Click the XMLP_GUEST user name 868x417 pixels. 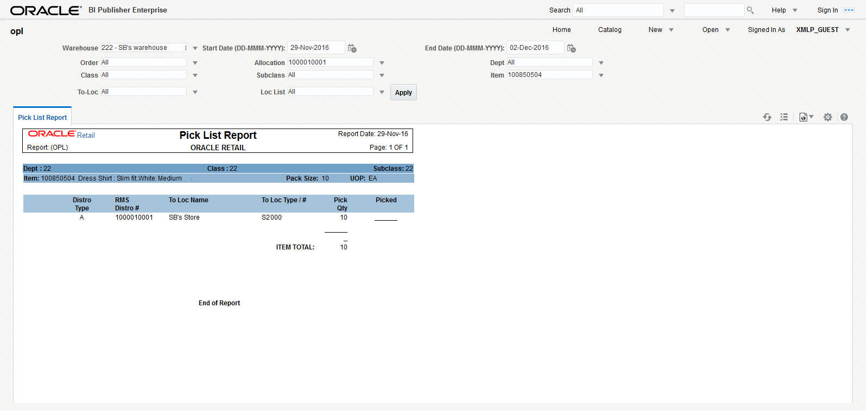(817, 30)
